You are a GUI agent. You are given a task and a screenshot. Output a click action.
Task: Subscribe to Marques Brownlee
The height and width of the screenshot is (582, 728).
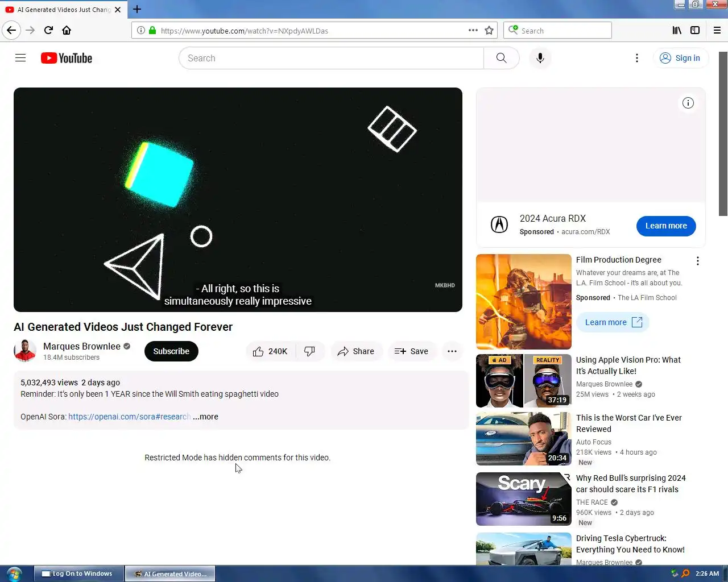pos(171,351)
